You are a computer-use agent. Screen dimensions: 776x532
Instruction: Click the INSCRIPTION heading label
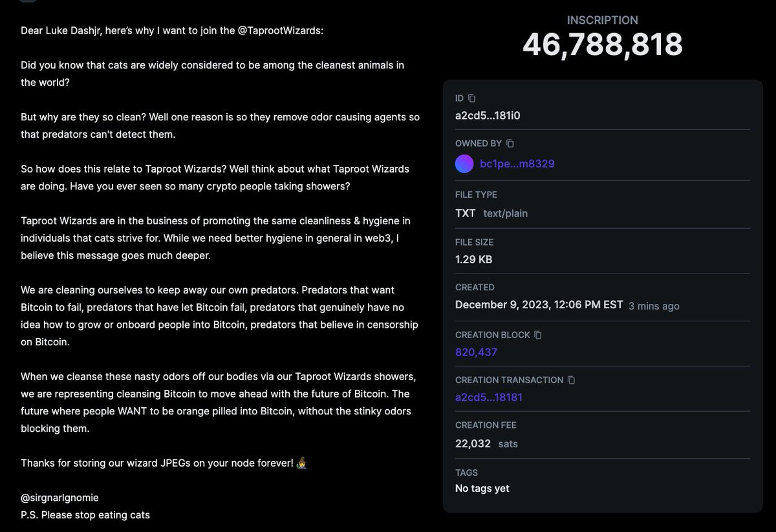[603, 20]
